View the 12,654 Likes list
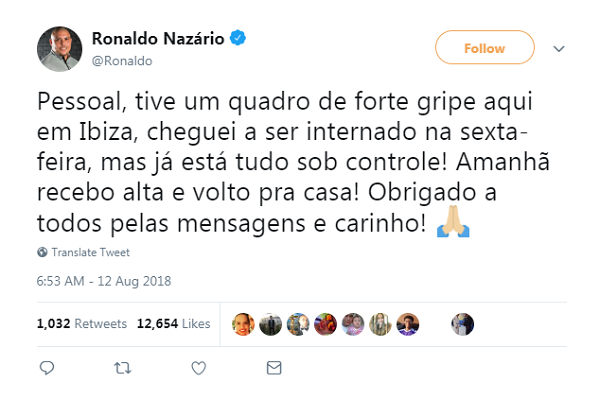600x400 pixels. (173, 323)
